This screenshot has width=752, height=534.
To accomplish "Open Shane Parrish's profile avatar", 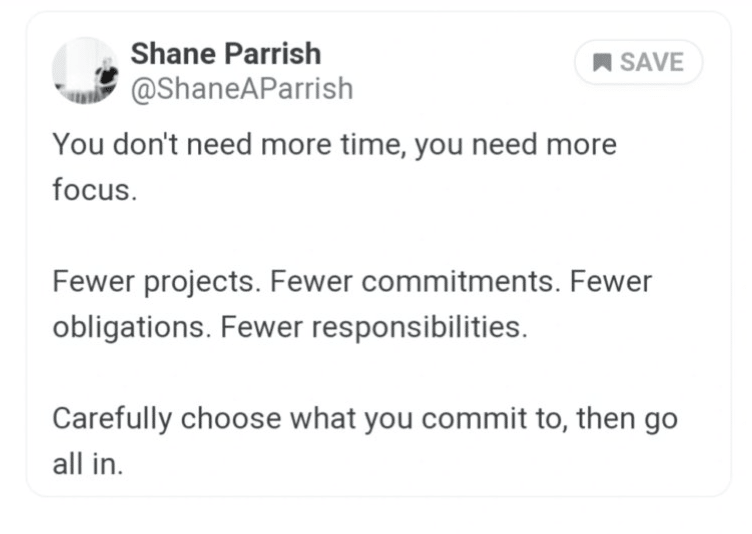I will 85,71.
